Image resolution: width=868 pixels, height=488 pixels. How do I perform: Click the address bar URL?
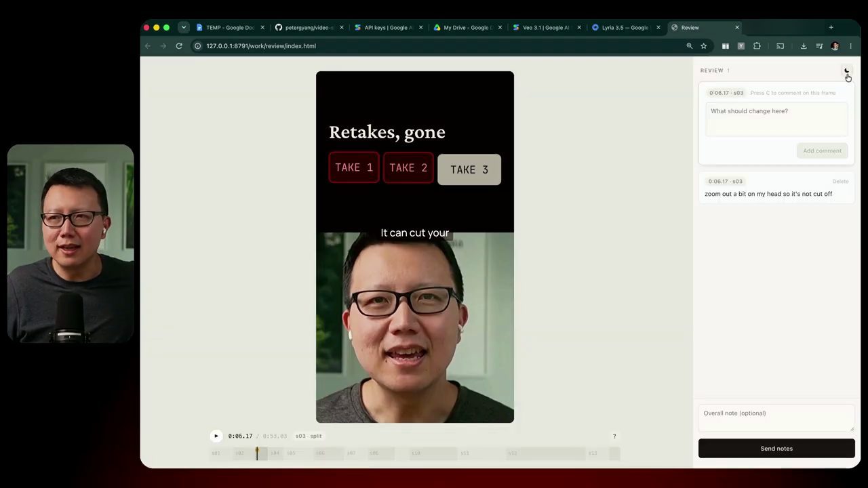[x=261, y=46]
